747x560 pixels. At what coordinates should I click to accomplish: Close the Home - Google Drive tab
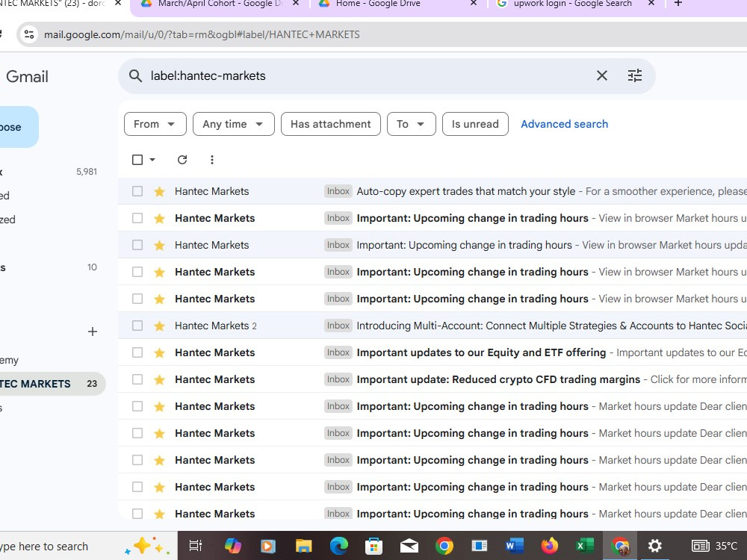473,3
